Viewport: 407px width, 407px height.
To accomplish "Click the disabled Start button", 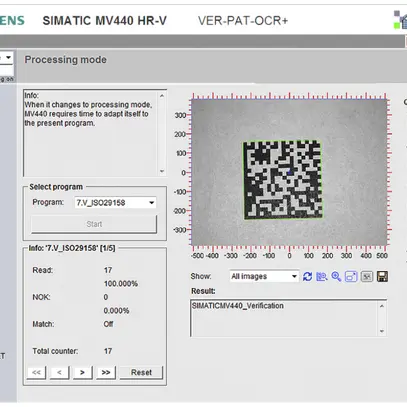I will click(x=94, y=224).
